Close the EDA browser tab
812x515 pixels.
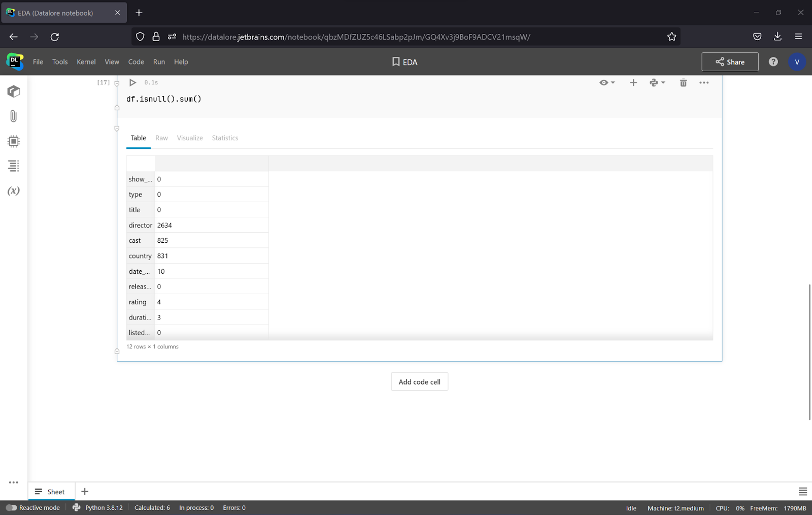117,13
